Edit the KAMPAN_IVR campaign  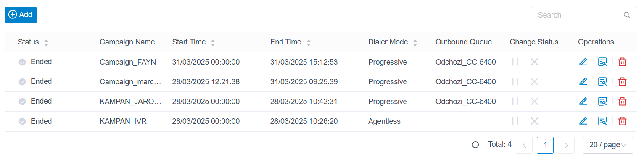tap(583, 121)
